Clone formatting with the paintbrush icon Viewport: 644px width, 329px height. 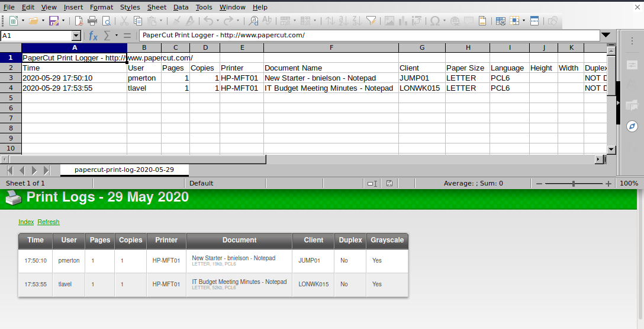pyautogui.click(x=176, y=21)
